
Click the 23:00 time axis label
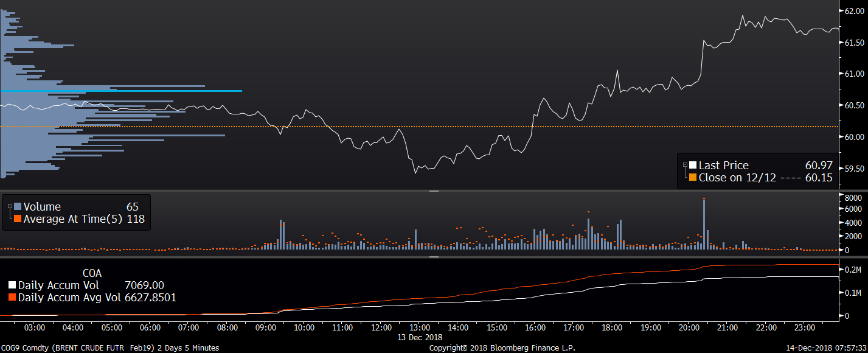click(x=804, y=327)
